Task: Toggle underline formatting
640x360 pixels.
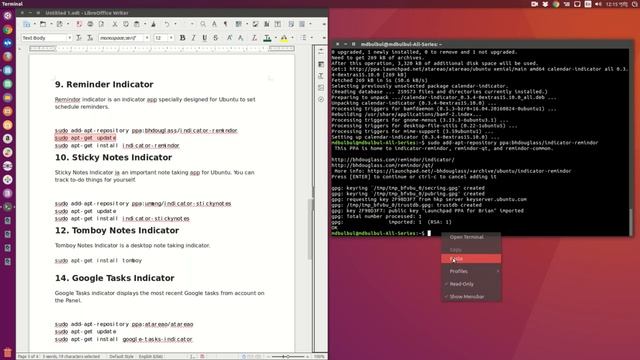Action: [x=204, y=38]
